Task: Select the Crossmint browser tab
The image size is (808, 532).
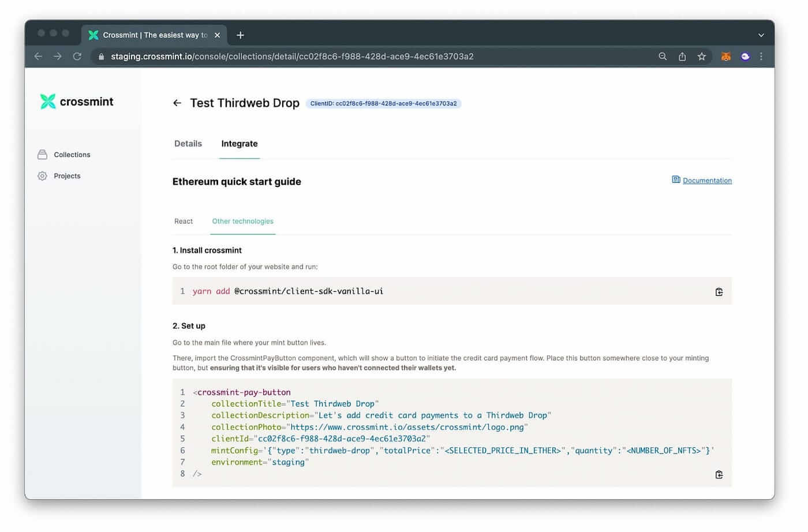Action: (154, 35)
